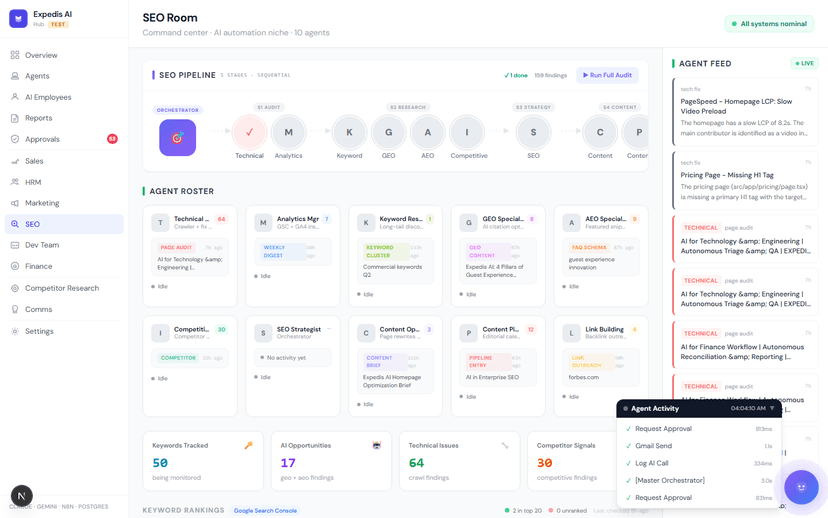Click the FAQ SCHEMA tag
Viewport: 828px width, 518px height.
(x=589, y=247)
